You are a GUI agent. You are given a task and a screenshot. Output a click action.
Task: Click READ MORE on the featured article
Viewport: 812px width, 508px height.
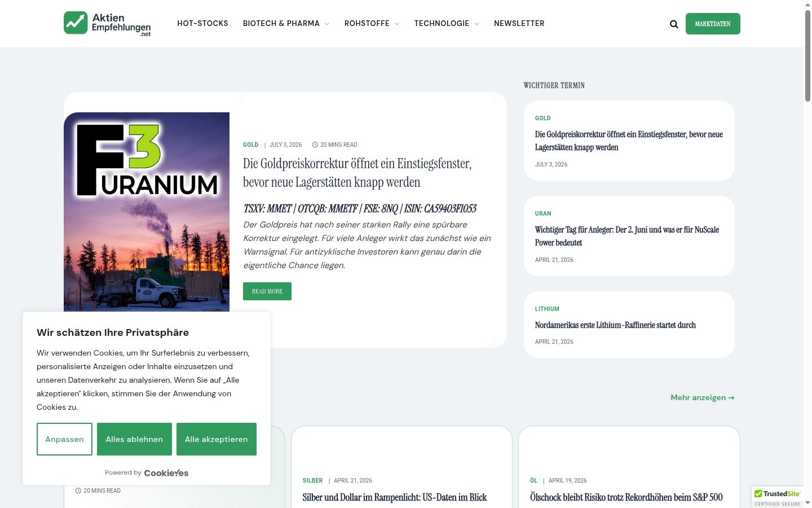[267, 291]
